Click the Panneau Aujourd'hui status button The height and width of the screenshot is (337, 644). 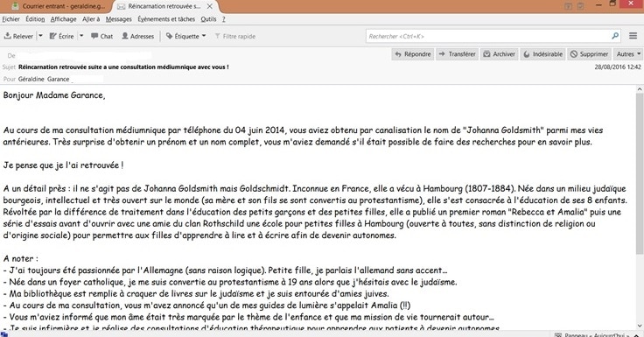597,334
